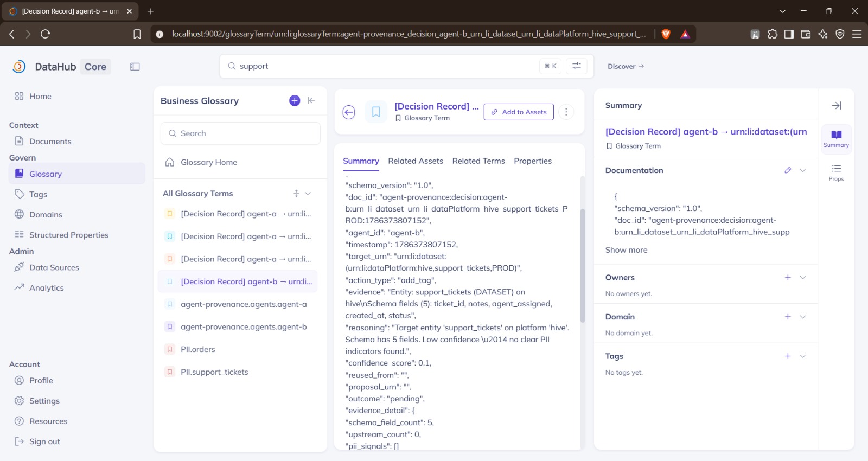The width and height of the screenshot is (868, 461).
Task: Add a domain with plus icon
Action: [788, 317]
